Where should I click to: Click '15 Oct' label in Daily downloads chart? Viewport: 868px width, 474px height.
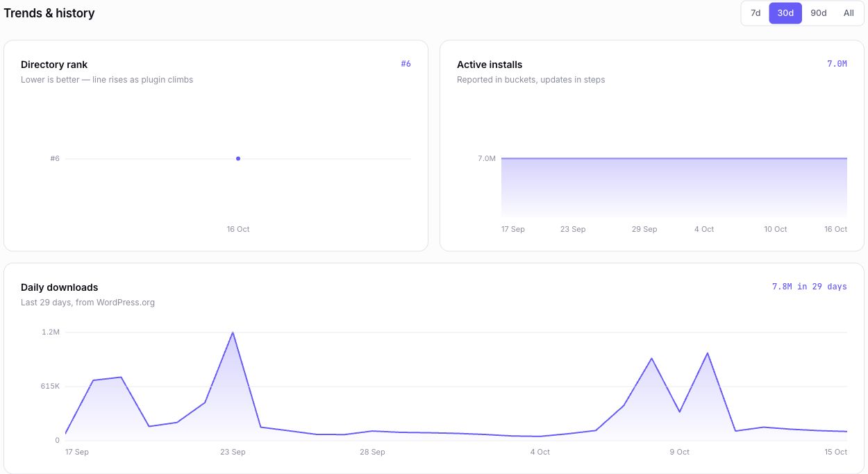pos(835,452)
